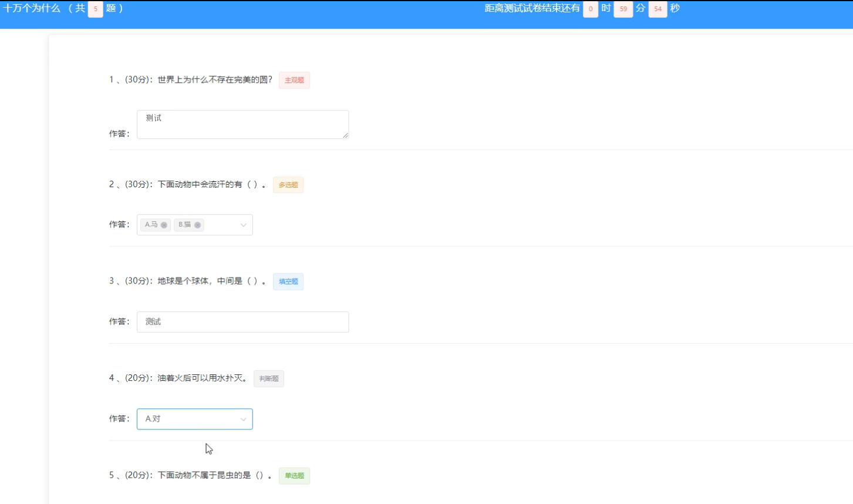The height and width of the screenshot is (504, 853).
Task: Click the "54" seconds box in the countdown timer
Action: pyautogui.click(x=658, y=9)
